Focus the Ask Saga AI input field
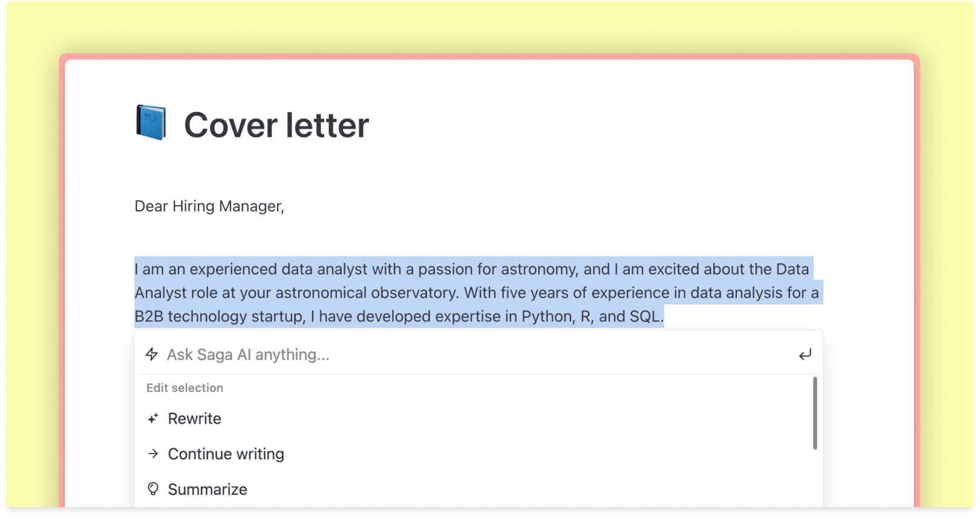This screenshot has width=980, height=518. (x=472, y=355)
